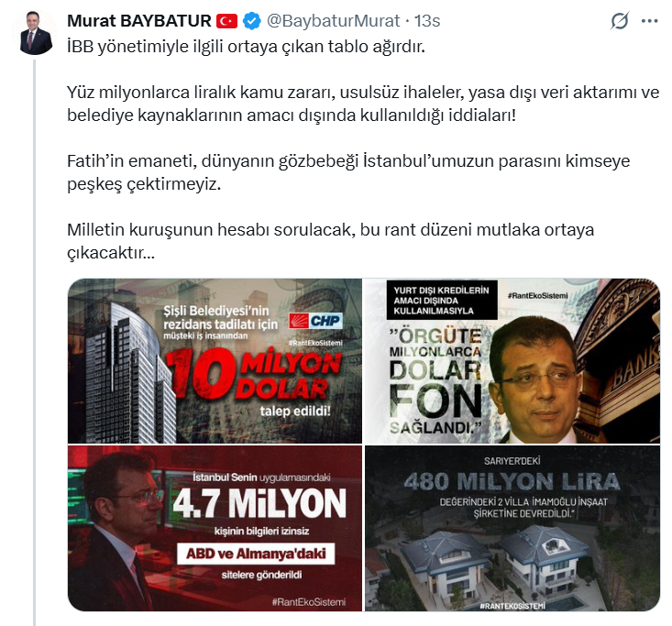Screen dimensions: 672x626
Task: Open the Örgüte Milyonlarca Dolar Fon image
Action: click(512, 361)
